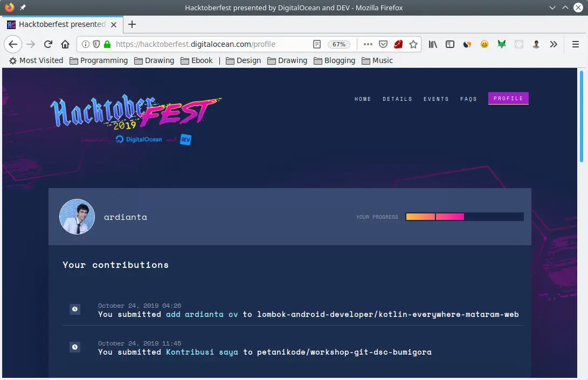
Task: Open the 'Kontribusi saya' pull request link
Action: point(202,352)
